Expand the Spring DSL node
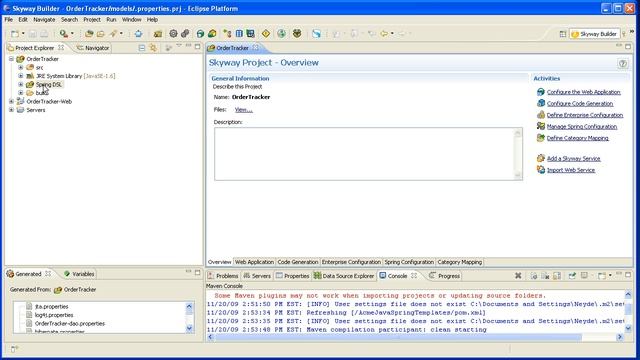The image size is (640, 360). (21, 84)
